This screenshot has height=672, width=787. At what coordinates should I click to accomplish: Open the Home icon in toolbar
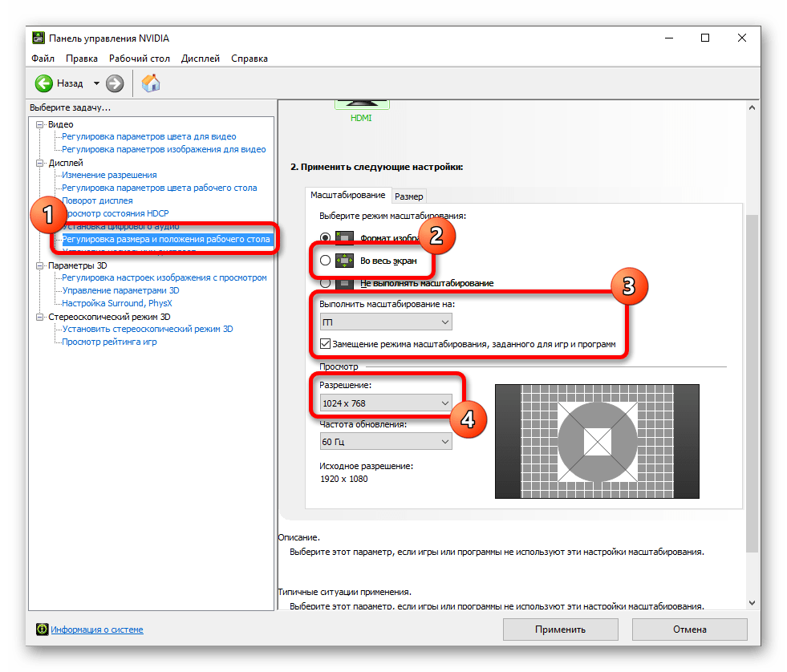point(151,83)
